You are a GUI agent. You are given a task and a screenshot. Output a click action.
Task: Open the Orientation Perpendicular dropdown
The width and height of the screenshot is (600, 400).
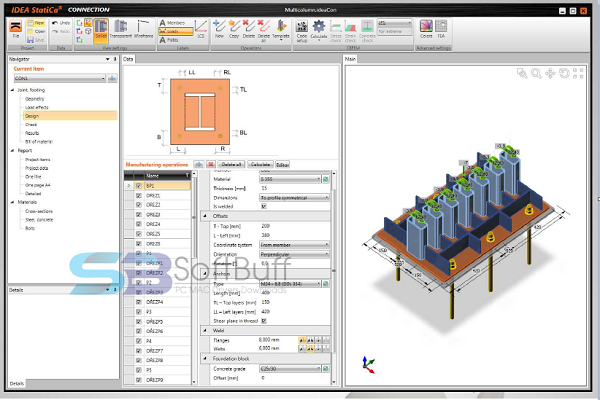point(294,254)
